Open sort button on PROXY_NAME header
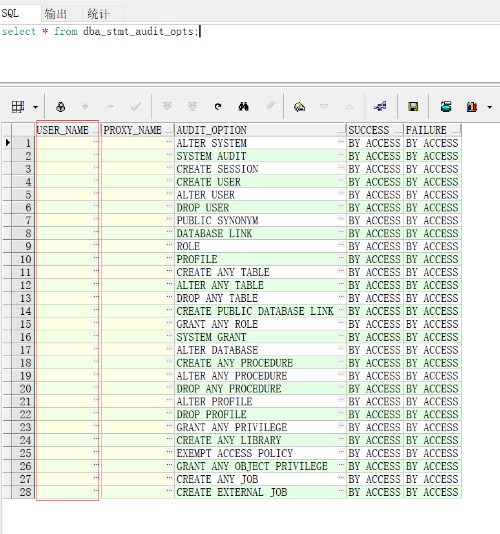Viewport: 500px width, 534px height. 169,130
